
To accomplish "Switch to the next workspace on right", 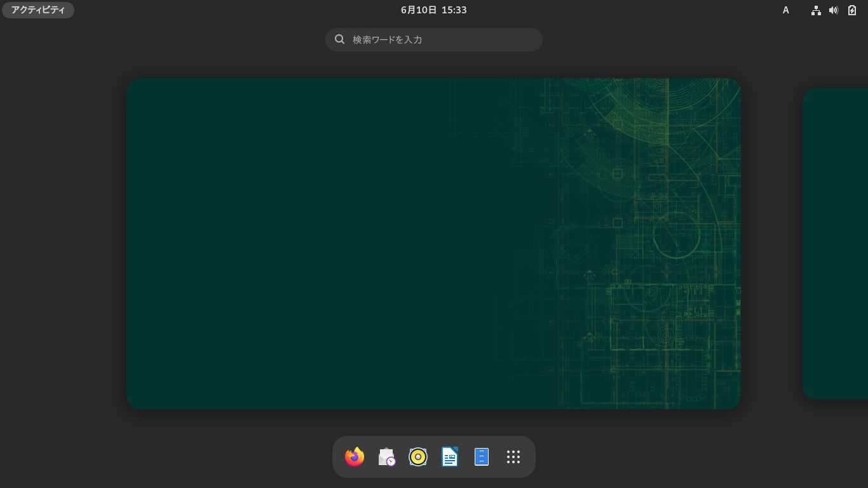I will pos(836,243).
